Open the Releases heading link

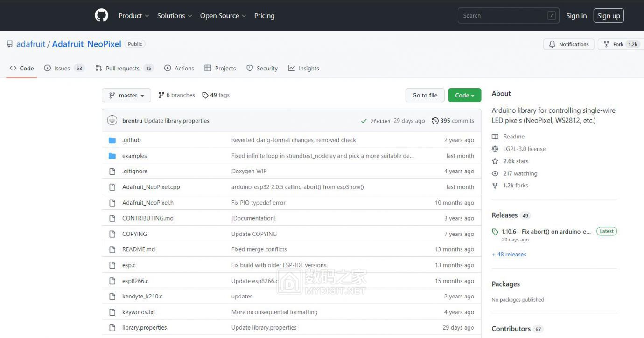(504, 215)
